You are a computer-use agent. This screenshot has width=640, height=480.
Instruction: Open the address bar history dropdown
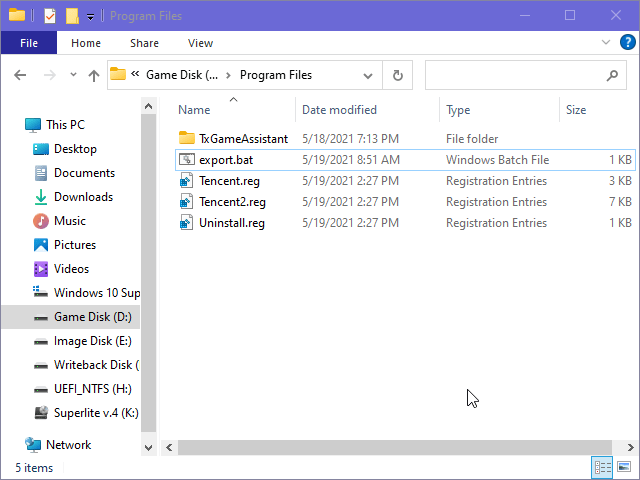pyautogui.click(x=368, y=76)
